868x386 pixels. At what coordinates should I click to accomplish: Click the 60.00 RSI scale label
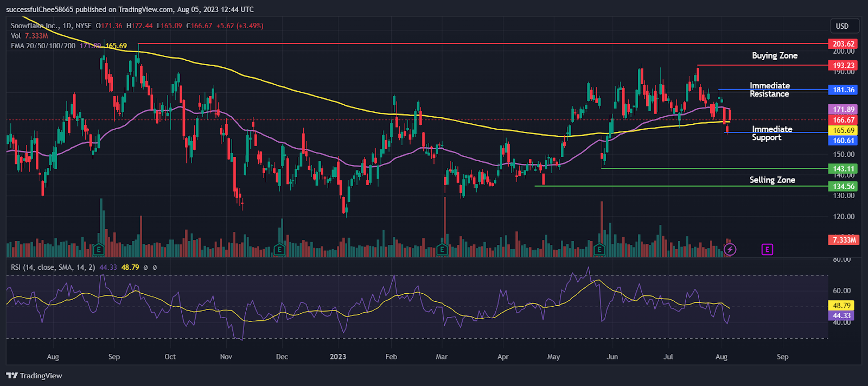click(x=842, y=290)
